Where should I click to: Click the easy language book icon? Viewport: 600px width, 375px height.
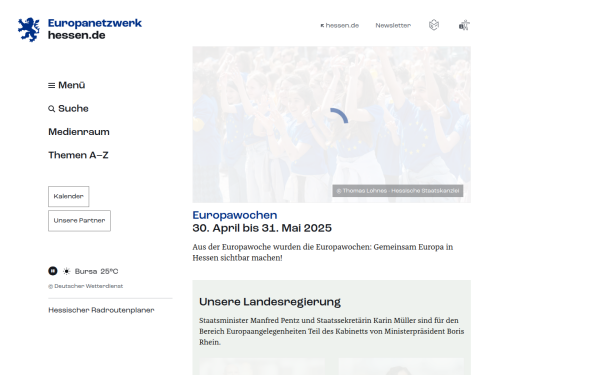tap(434, 25)
